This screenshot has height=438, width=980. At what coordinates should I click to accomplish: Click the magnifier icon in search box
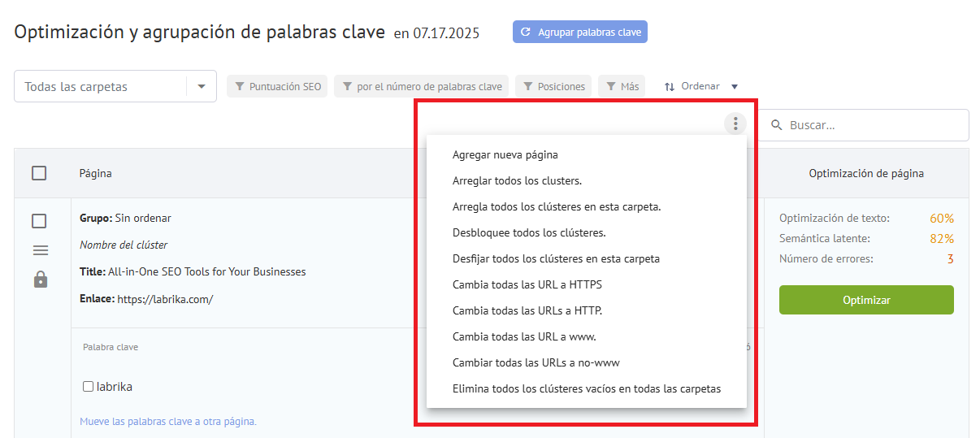(777, 125)
